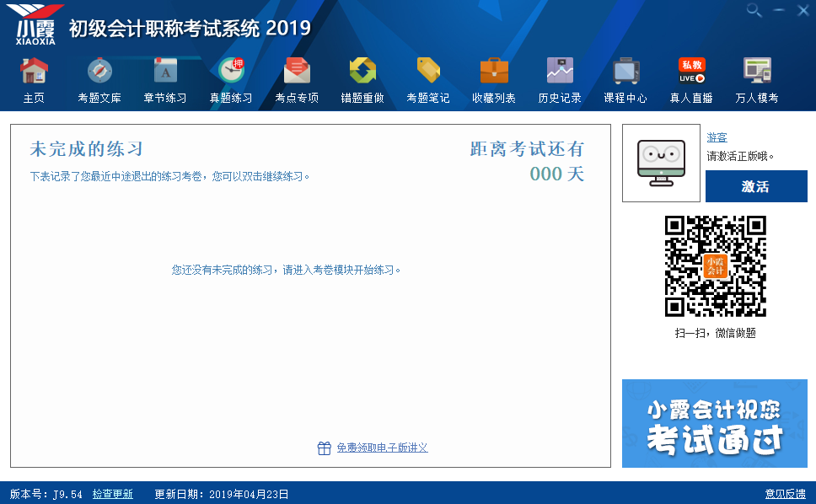Open the 错题重做 recycle icon
The image size is (816, 504).
pos(362,71)
